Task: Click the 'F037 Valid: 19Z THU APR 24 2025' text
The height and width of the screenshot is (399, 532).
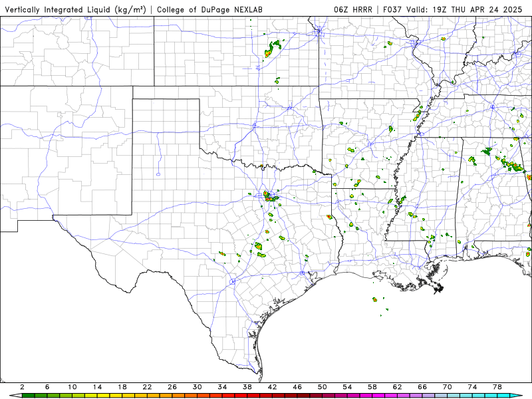Action: [453, 10]
